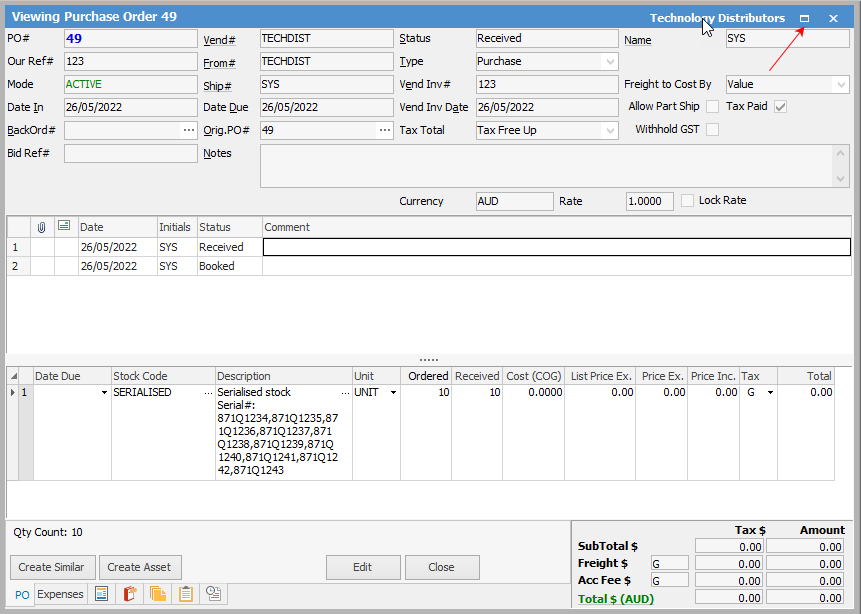Select the PO tab

point(21,594)
